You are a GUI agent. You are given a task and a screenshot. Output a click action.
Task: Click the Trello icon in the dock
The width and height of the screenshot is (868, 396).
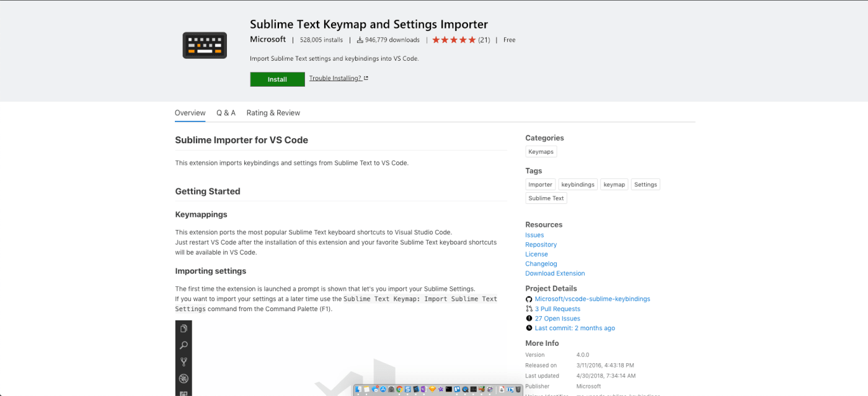tap(457, 389)
